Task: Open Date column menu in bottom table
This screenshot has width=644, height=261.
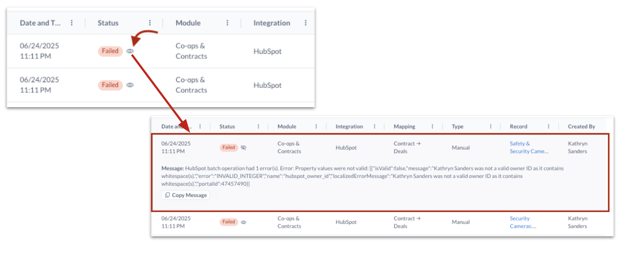Action: (200, 126)
